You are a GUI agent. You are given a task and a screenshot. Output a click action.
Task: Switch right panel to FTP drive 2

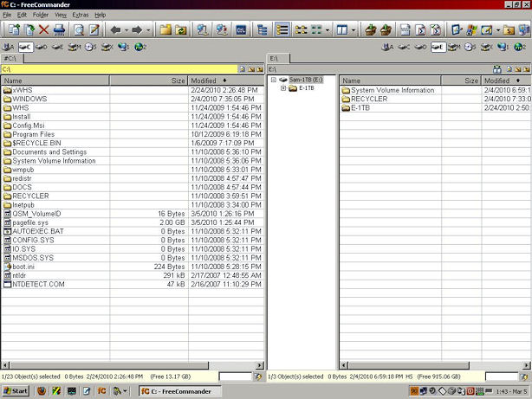[520, 47]
